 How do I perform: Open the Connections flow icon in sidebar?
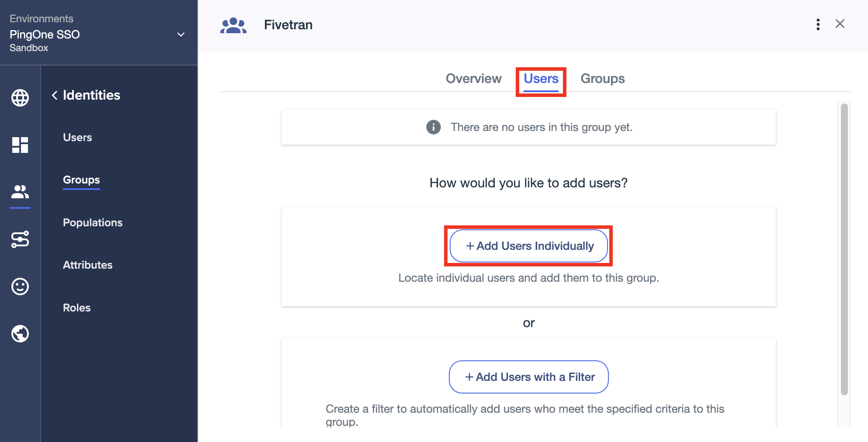tap(20, 239)
